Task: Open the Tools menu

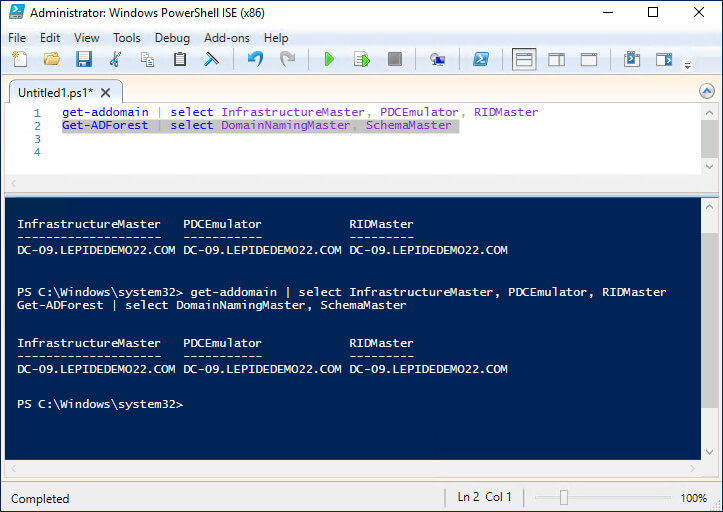Action: coord(127,38)
